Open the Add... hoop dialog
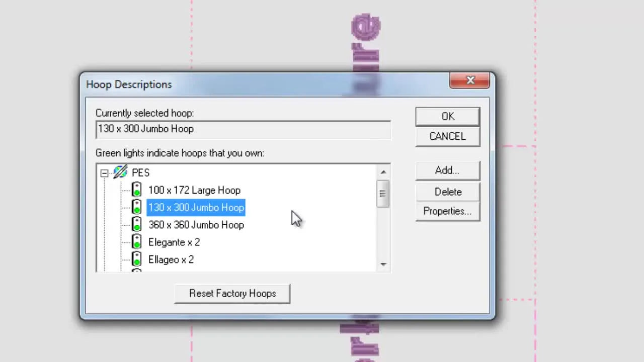644x362 pixels. tap(447, 170)
